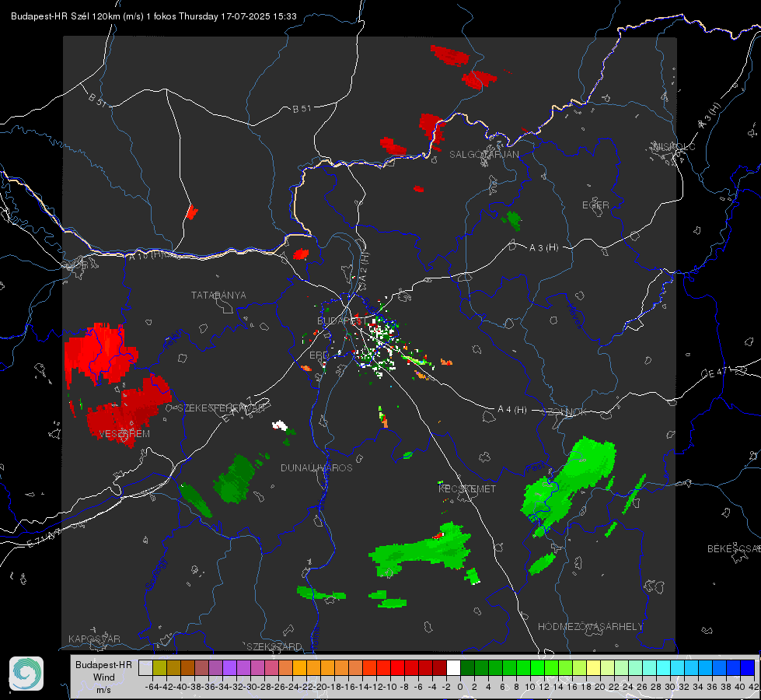Click the large red echo above Veszprem
Screen dimensions: 761x700
coord(99,354)
